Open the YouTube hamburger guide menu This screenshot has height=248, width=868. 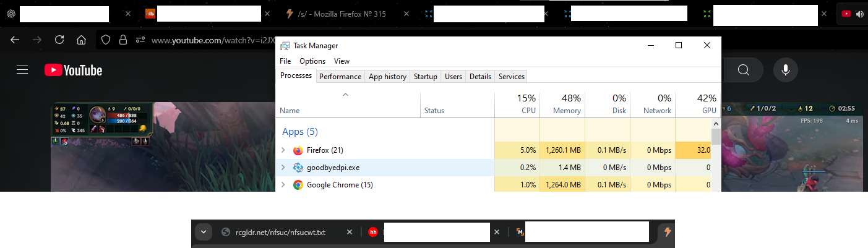click(x=23, y=71)
